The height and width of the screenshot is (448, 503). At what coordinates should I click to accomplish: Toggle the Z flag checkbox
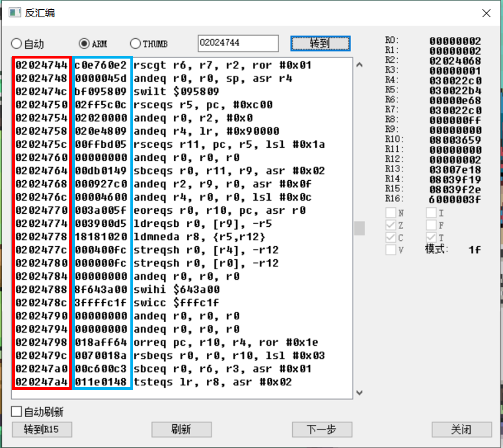tap(391, 225)
